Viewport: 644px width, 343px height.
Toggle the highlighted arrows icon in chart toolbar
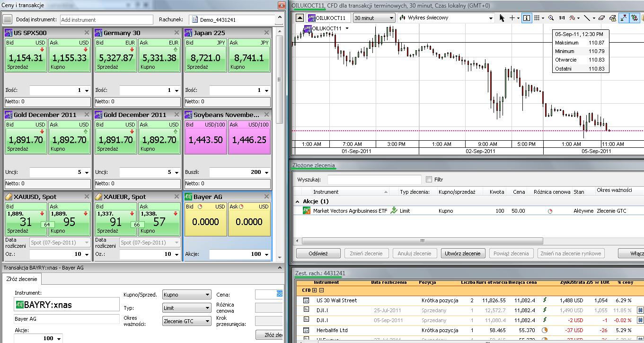623,18
